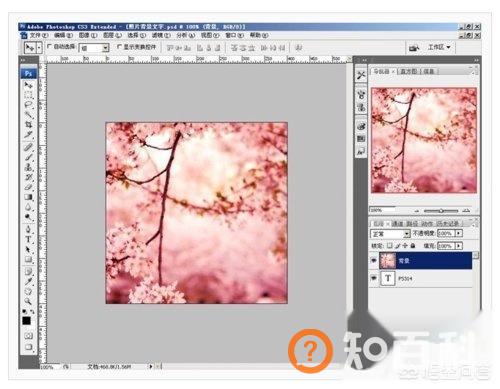Open top collapsed dock panel icon
Viewport: 500px width, 389px height.
361,75
